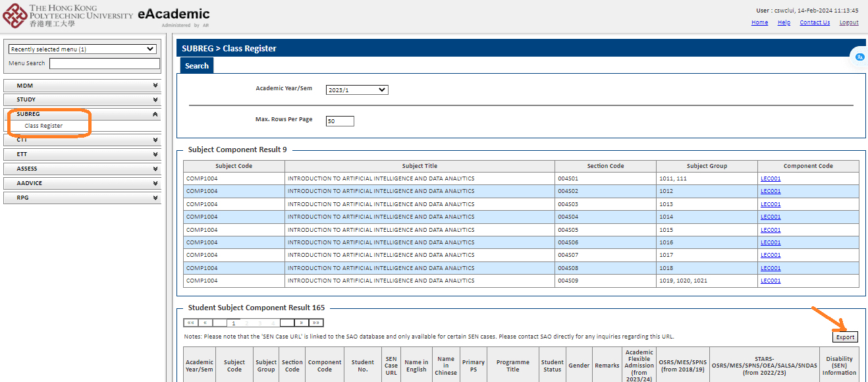Click the Gender column header
This screenshot has width=868, height=382.
pyautogui.click(x=579, y=366)
